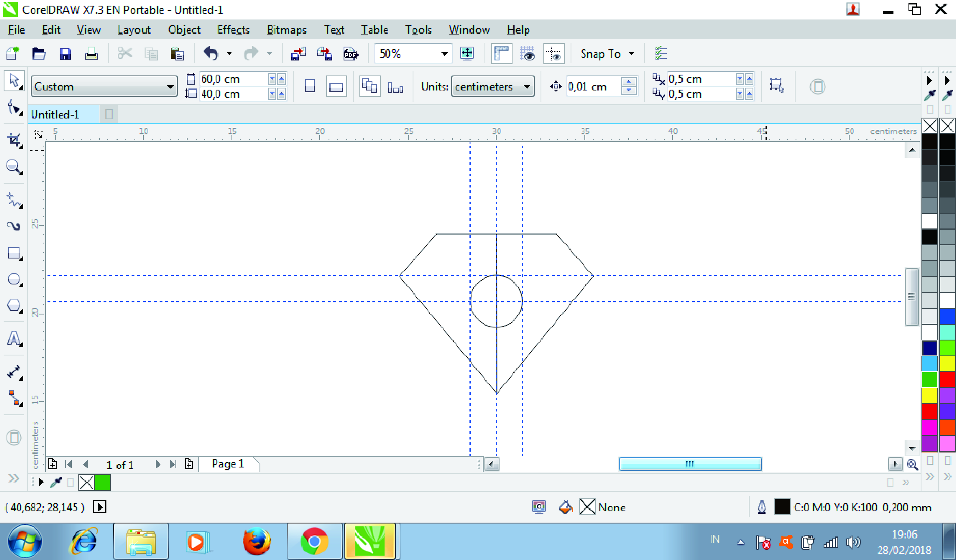Expand the Units centimeters dropdown
Viewport: 956px width, 560px height.
click(527, 86)
